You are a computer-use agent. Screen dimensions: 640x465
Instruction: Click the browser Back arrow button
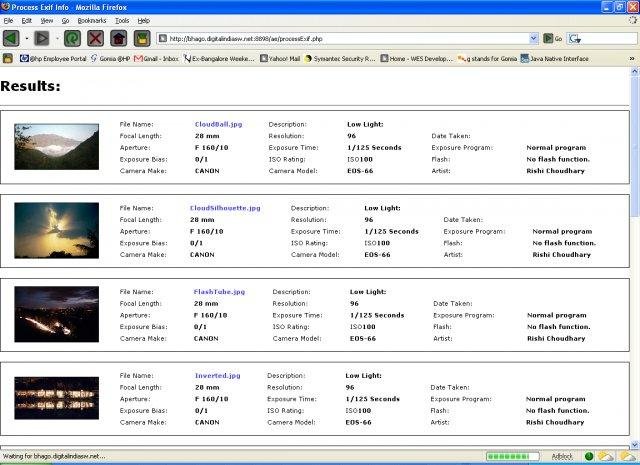(11, 39)
